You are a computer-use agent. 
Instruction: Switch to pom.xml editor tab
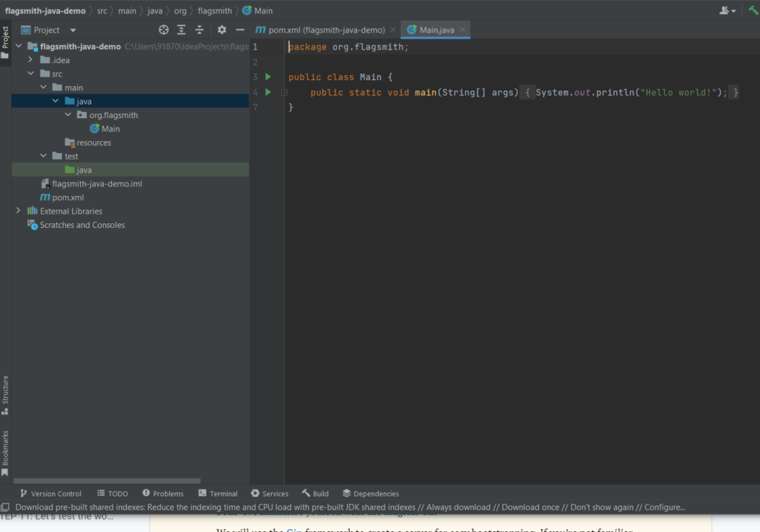click(327, 30)
